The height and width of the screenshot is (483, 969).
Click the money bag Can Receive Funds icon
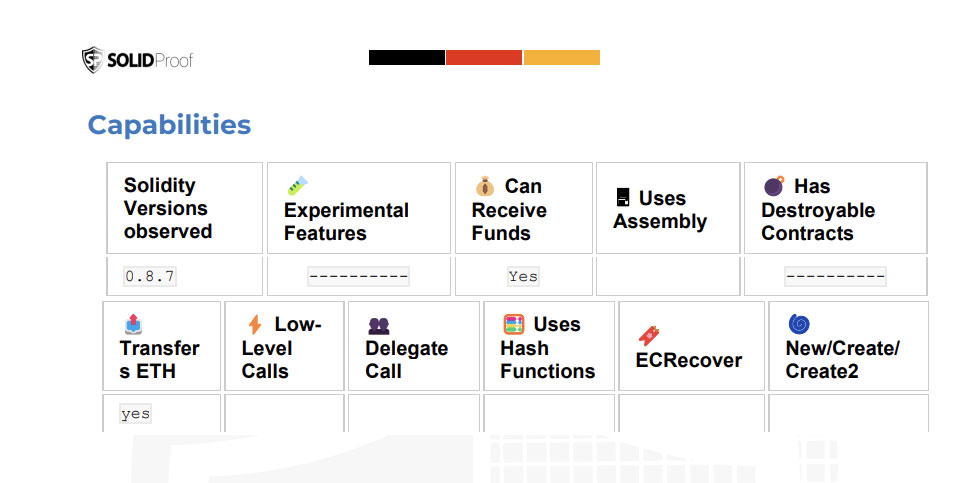(x=485, y=186)
